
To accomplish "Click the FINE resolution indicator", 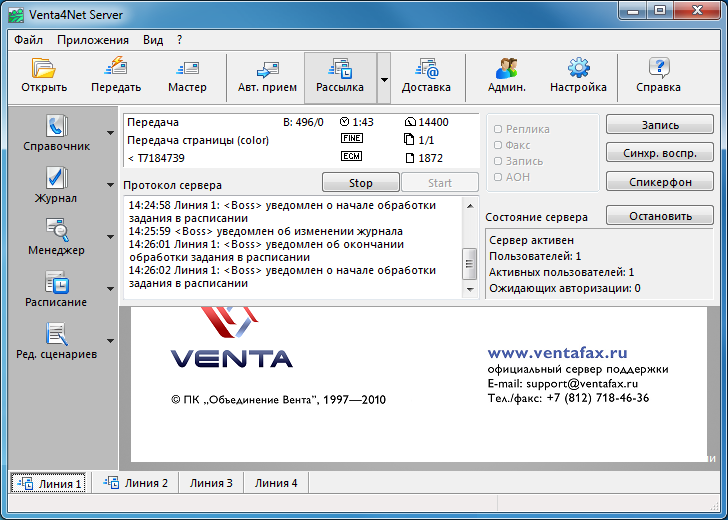I will 351,138.
